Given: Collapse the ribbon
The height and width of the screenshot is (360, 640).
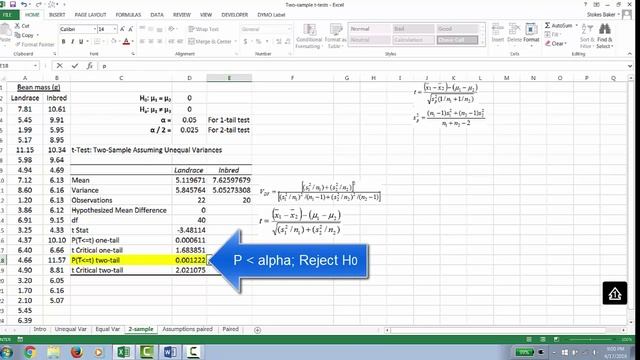Looking at the screenshot, I should pos(629,54).
